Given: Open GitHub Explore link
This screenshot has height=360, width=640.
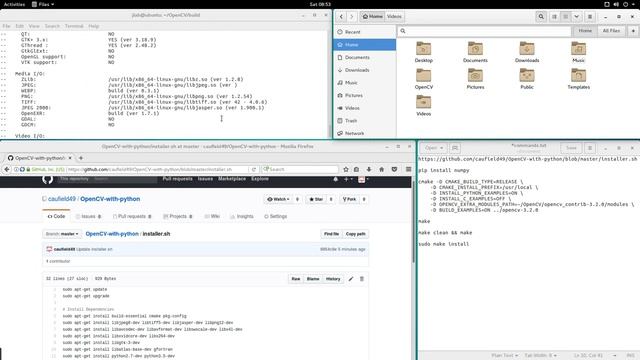Looking at the screenshot, I should 260,179.
